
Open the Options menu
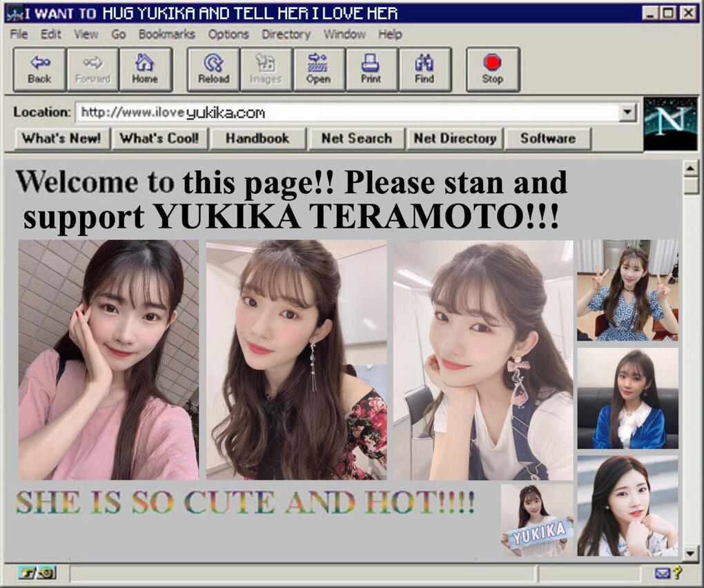(x=228, y=34)
